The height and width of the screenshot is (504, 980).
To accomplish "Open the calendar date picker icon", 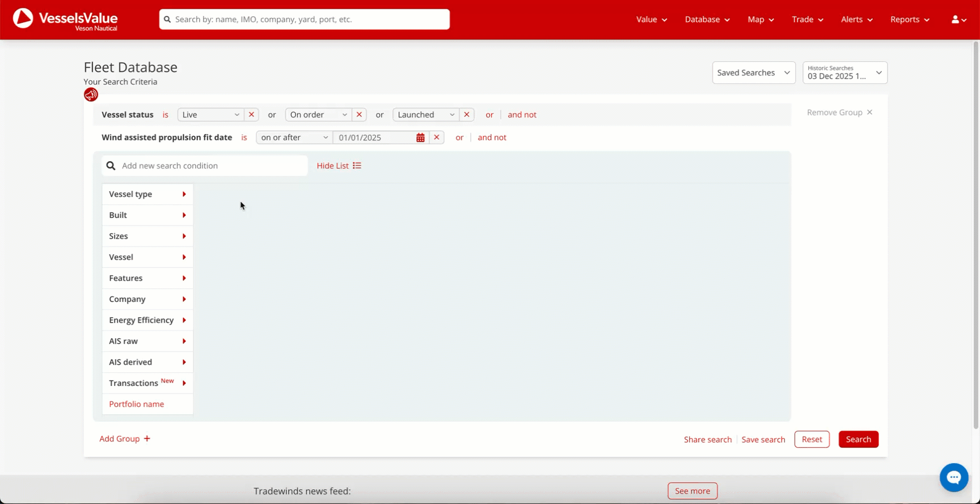I will 420,138.
